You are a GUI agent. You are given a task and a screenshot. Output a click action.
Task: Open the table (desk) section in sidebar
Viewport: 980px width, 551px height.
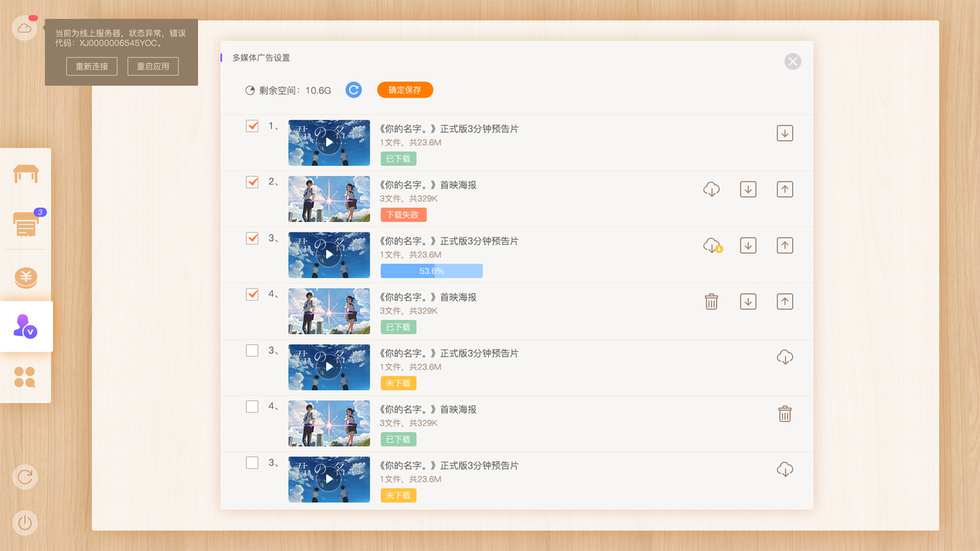(26, 174)
